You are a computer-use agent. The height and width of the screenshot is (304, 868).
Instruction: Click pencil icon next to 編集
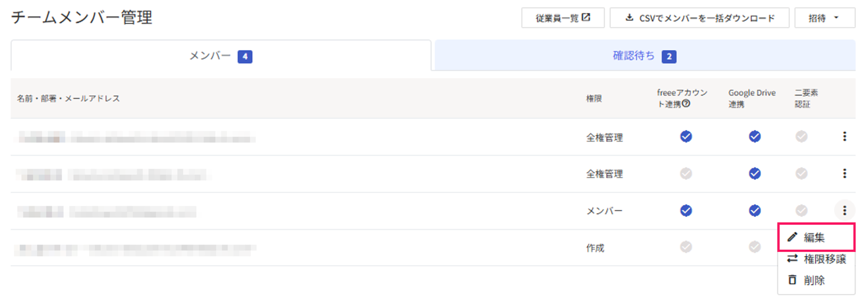click(x=792, y=237)
